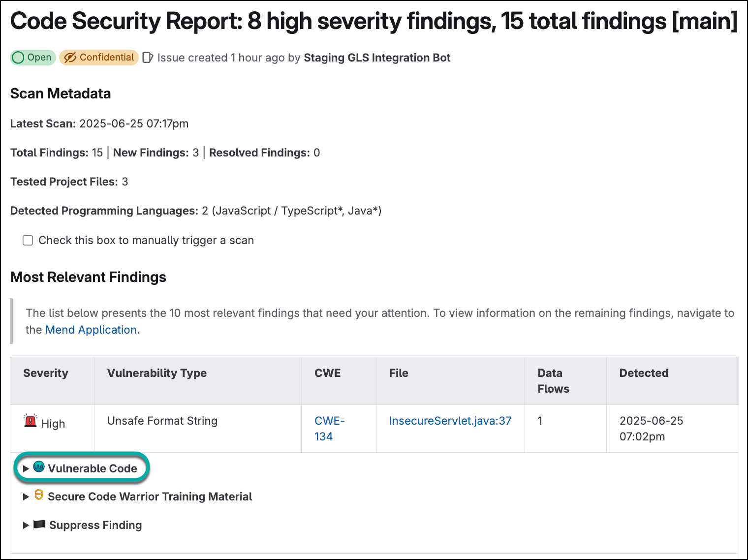The height and width of the screenshot is (560, 748).
Task: Open the Mend Application link
Action: (x=91, y=330)
